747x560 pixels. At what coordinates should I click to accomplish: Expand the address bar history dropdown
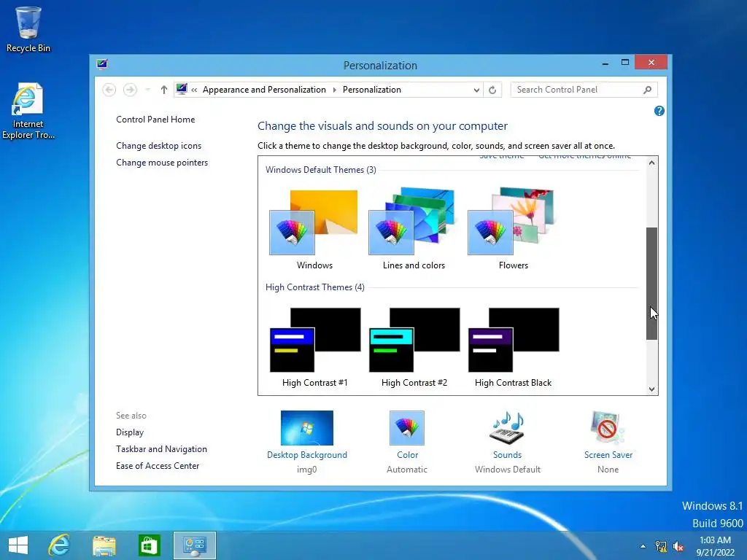click(476, 90)
